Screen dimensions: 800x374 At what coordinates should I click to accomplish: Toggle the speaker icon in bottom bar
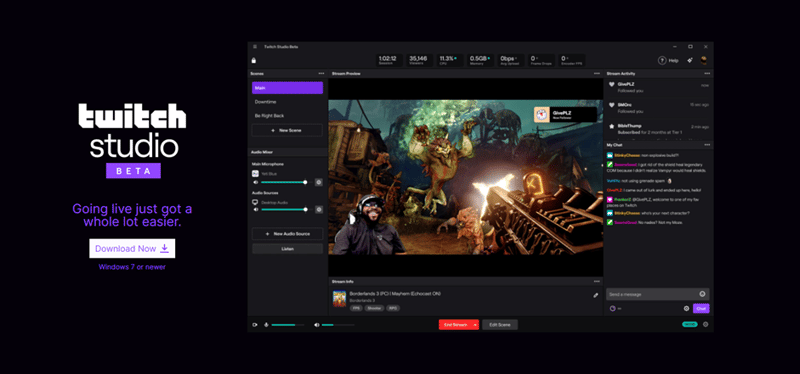click(x=316, y=325)
